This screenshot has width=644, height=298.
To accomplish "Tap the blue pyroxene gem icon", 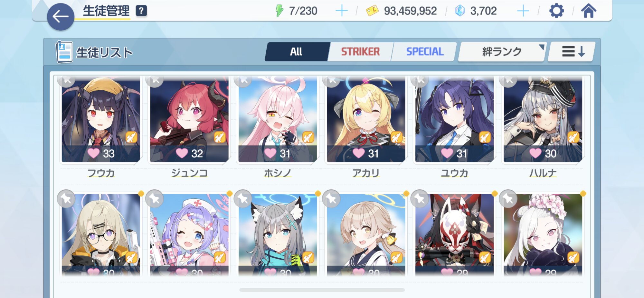I will (x=460, y=11).
